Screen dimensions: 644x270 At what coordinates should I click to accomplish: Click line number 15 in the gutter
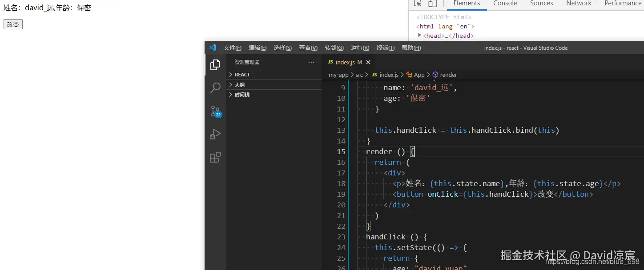[341, 151]
